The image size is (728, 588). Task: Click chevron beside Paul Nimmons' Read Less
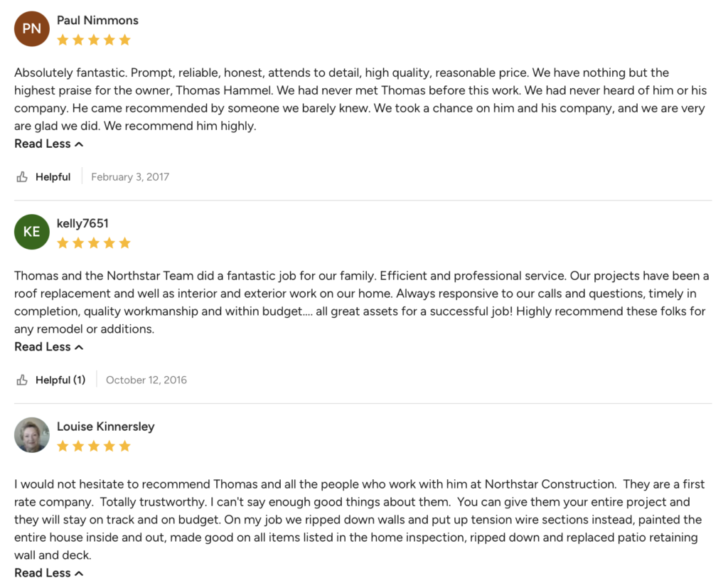coord(79,144)
